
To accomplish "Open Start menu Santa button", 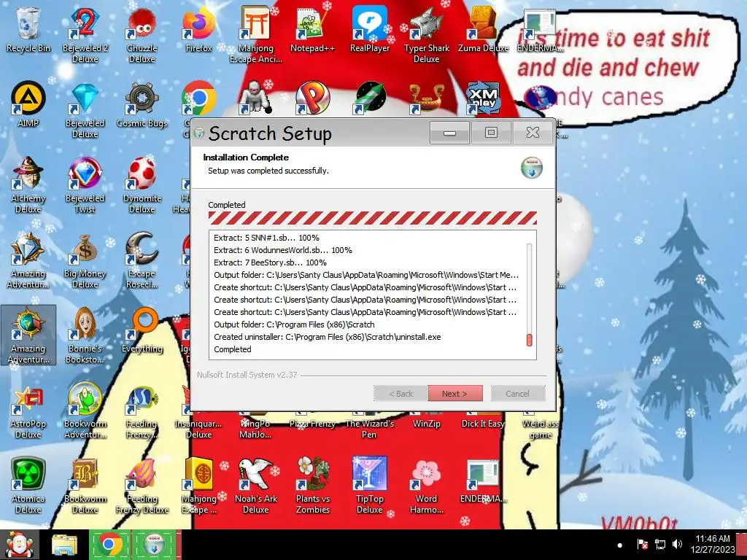I will click(x=20, y=545).
